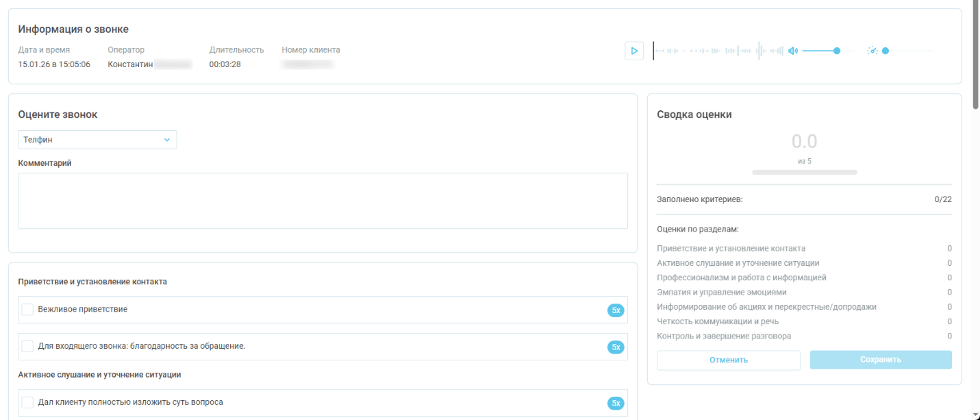
Task: Select Приветствие и установление контакта in summary
Action: (x=731, y=249)
